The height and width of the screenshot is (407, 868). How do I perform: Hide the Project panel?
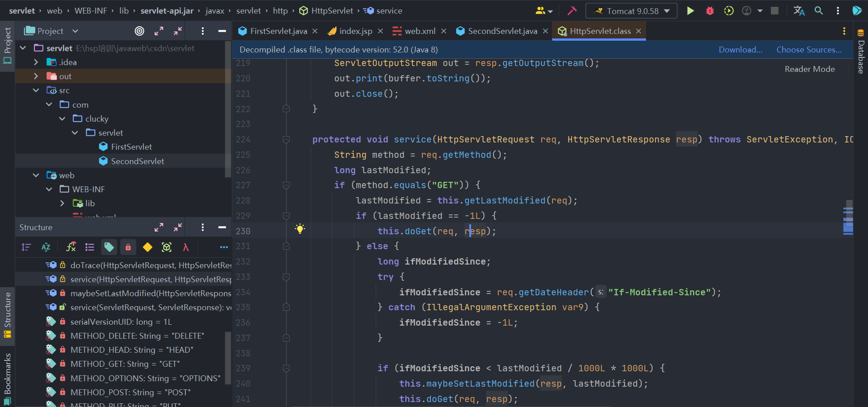click(x=222, y=31)
